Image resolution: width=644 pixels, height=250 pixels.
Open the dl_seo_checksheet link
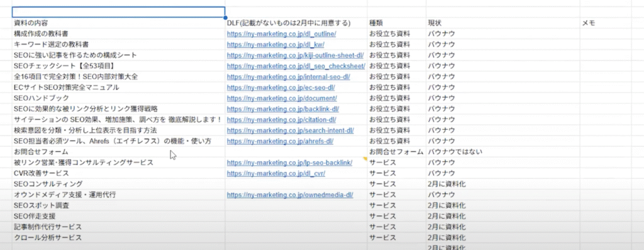[296, 65]
